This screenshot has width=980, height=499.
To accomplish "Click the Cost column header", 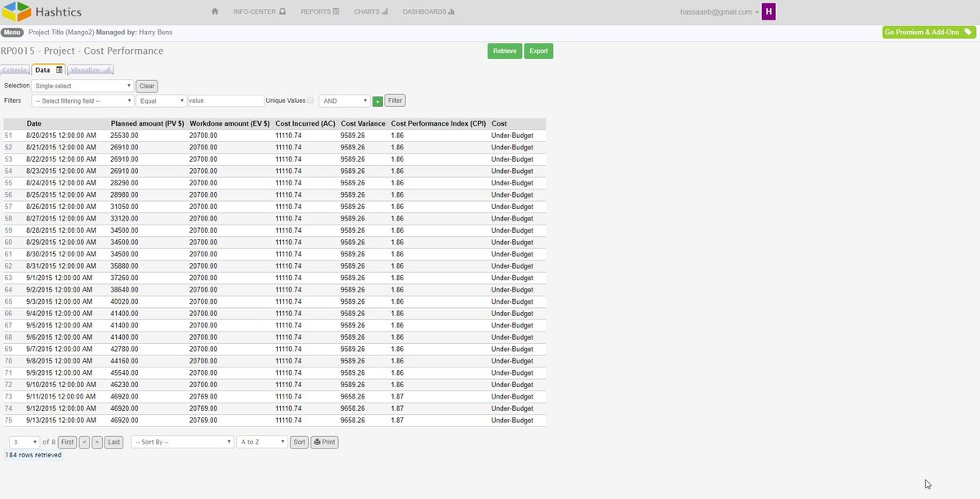I will (499, 123).
